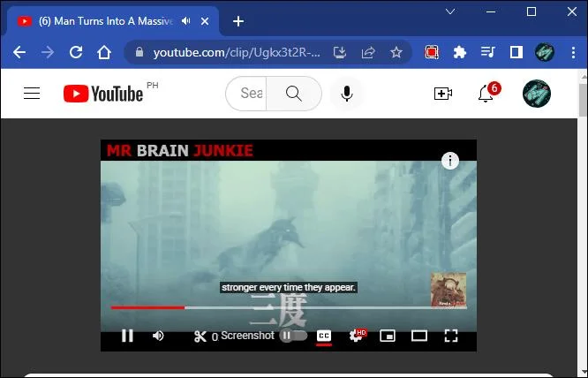Click the address bar URL
Viewport: 588px width, 378px height.
coord(237,52)
